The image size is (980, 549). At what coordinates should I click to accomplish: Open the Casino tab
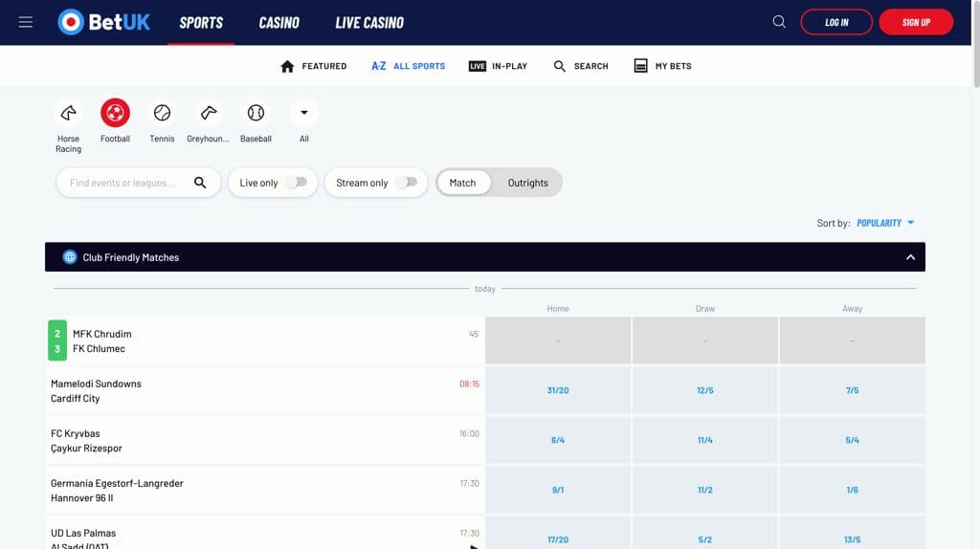click(x=278, y=23)
